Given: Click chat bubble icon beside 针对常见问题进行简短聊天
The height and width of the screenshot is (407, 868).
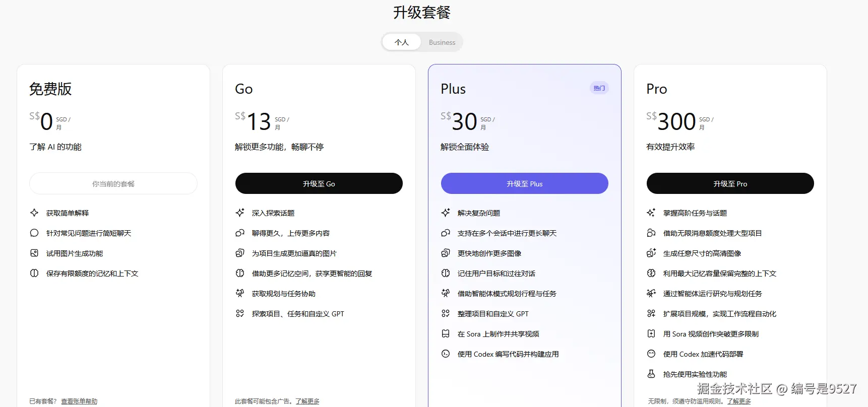Looking at the screenshot, I should [34, 233].
